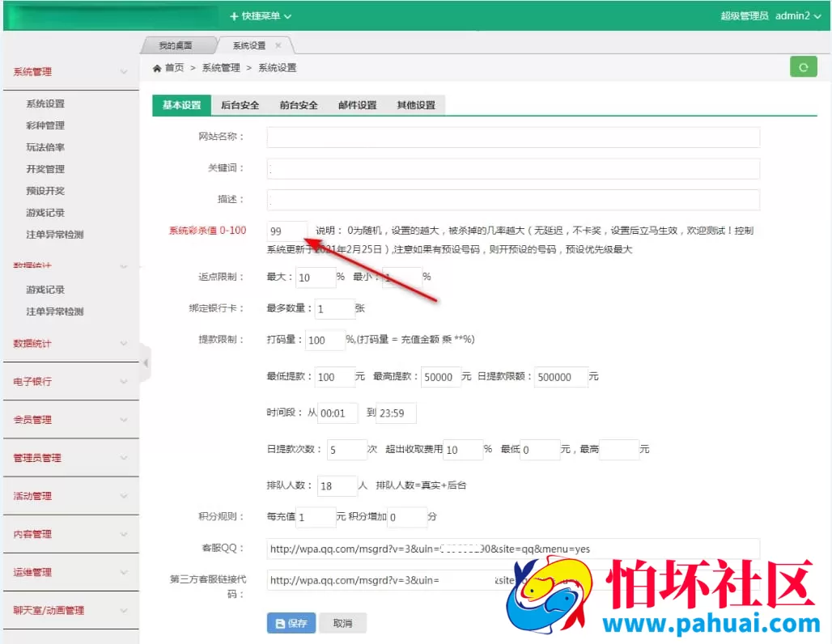Close the 系统设置 tab

tap(278, 46)
